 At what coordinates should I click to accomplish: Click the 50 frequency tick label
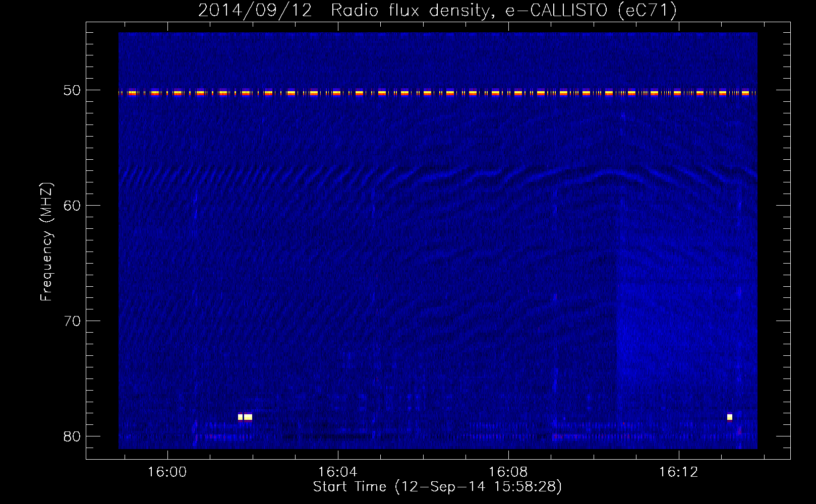click(x=72, y=90)
